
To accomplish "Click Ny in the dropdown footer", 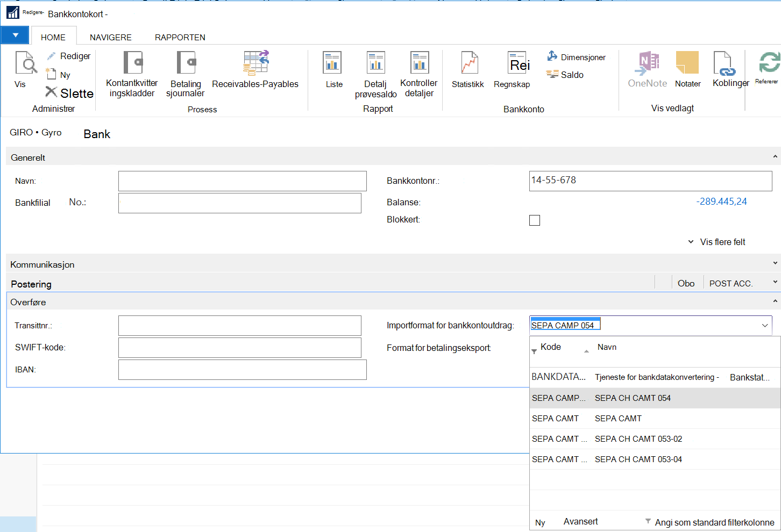I will pos(540,522).
